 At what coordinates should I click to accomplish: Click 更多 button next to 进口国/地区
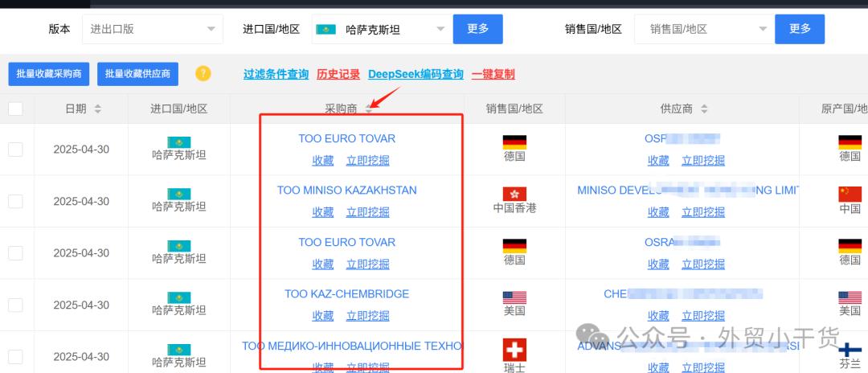coord(477,29)
